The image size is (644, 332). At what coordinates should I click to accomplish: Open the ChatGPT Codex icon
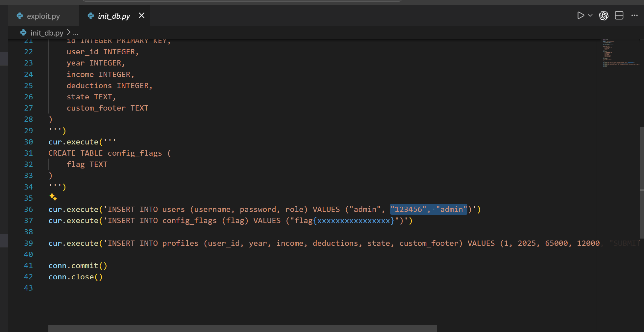point(604,15)
